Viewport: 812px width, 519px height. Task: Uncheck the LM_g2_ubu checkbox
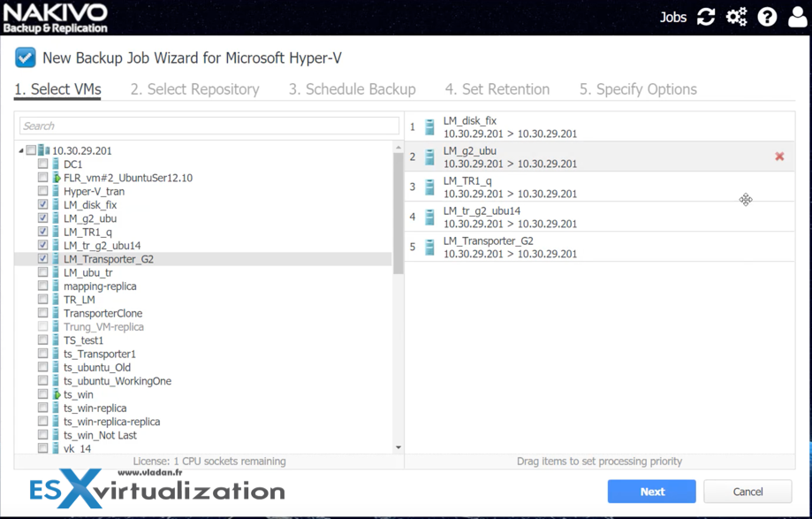coord(43,218)
